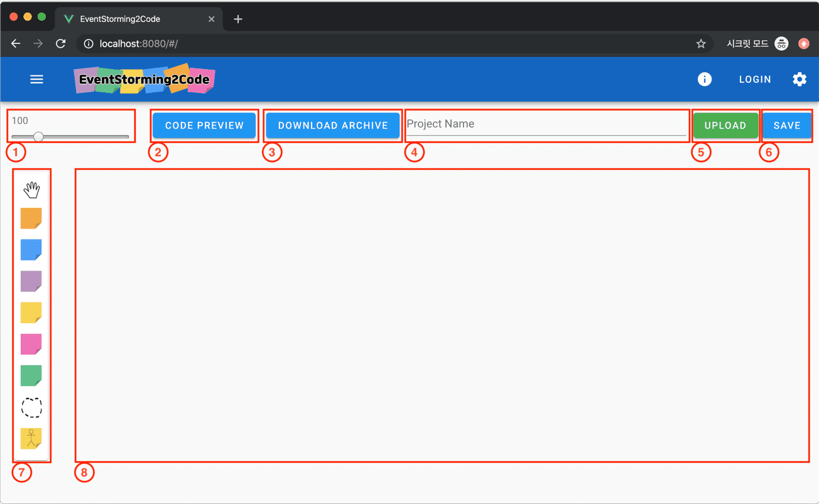Open the info icon in header
The height and width of the screenshot is (504, 819).
point(705,79)
